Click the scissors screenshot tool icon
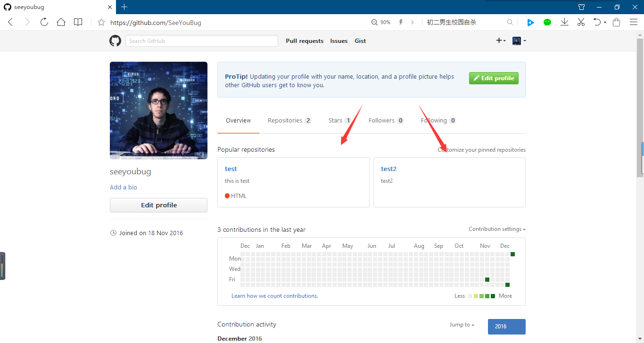644x343 pixels. pyautogui.click(x=581, y=22)
